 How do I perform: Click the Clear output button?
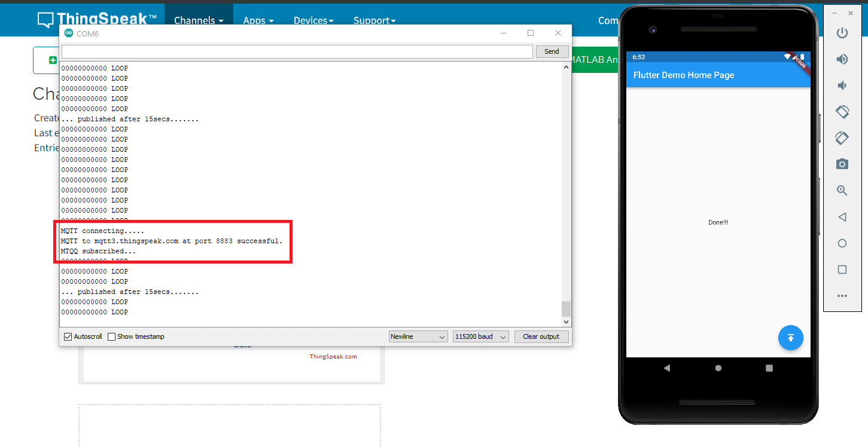[541, 337]
